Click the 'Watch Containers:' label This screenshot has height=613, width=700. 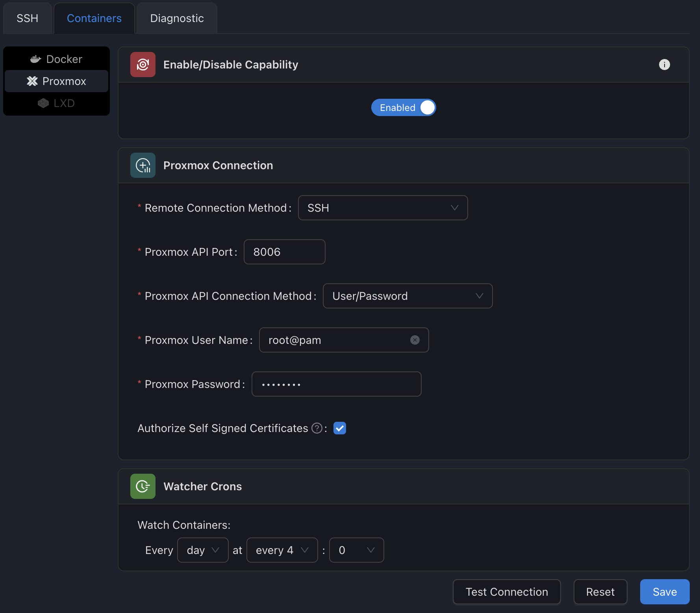pyautogui.click(x=184, y=525)
